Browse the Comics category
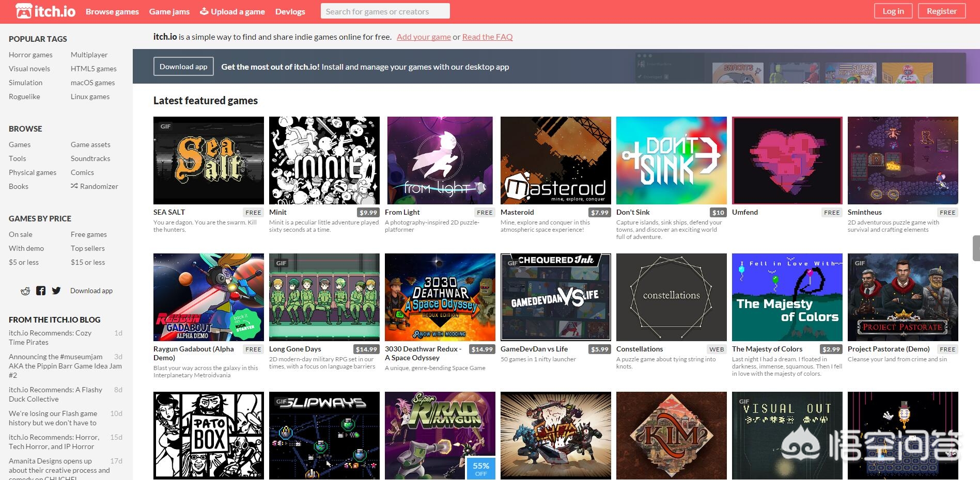 83,172
